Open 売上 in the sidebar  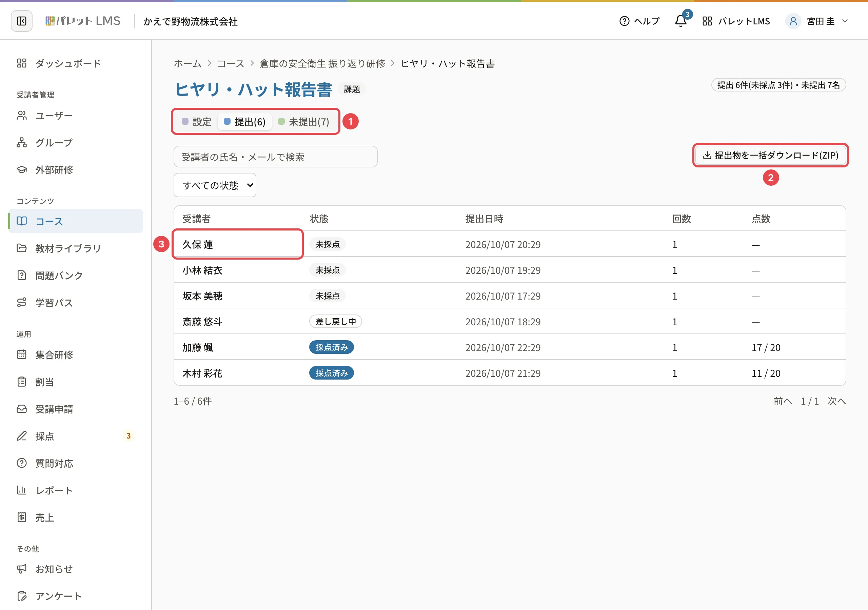coord(76,517)
